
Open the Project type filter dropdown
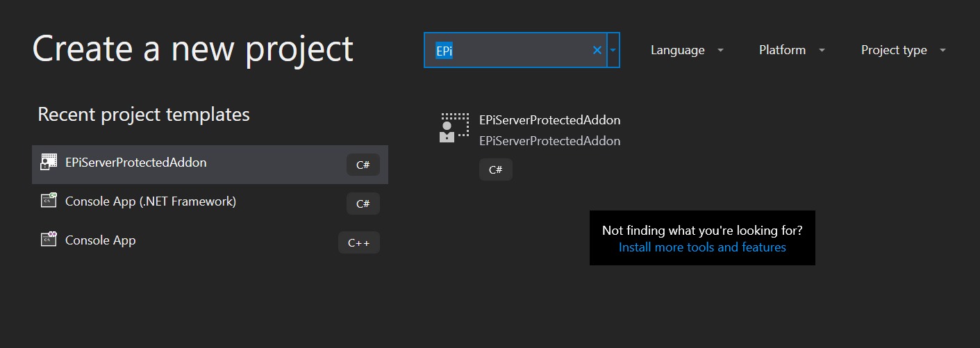[903, 50]
